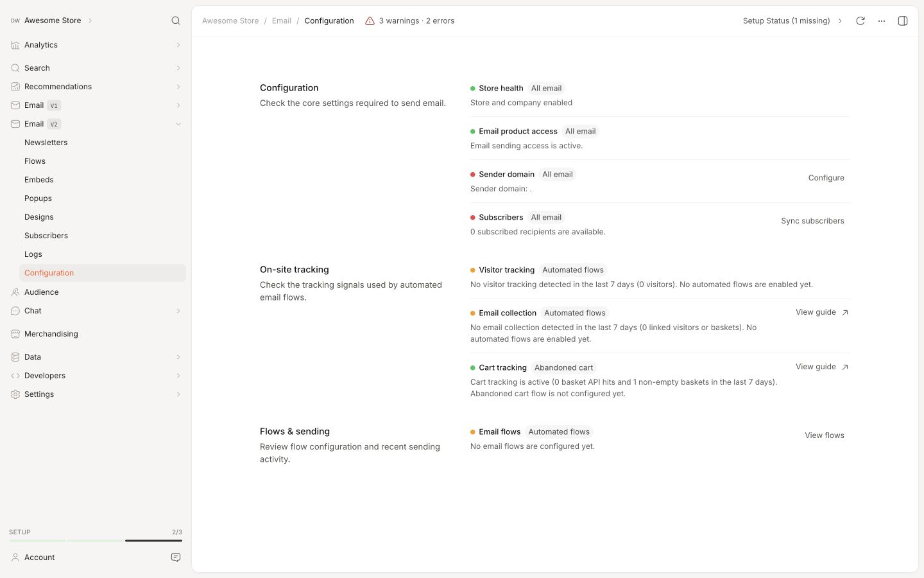Click the Email breadcrumb link
Screen dimensions: 924x578
click(x=282, y=21)
